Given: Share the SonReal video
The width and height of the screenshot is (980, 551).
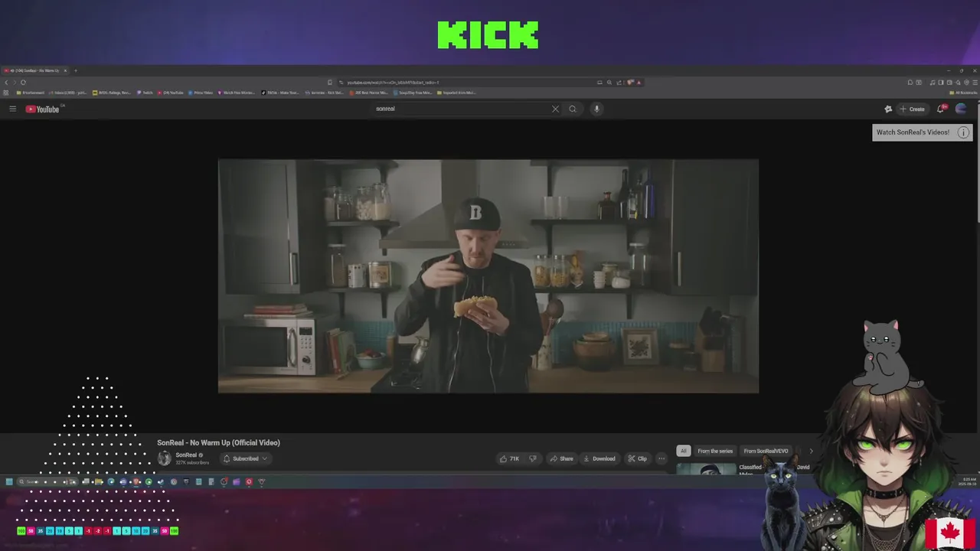Looking at the screenshot, I should tap(561, 458).
